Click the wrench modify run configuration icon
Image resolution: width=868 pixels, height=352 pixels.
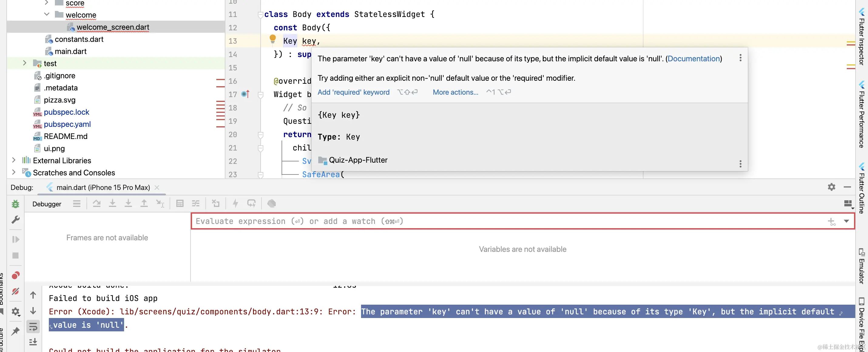(x=15, y=220)
